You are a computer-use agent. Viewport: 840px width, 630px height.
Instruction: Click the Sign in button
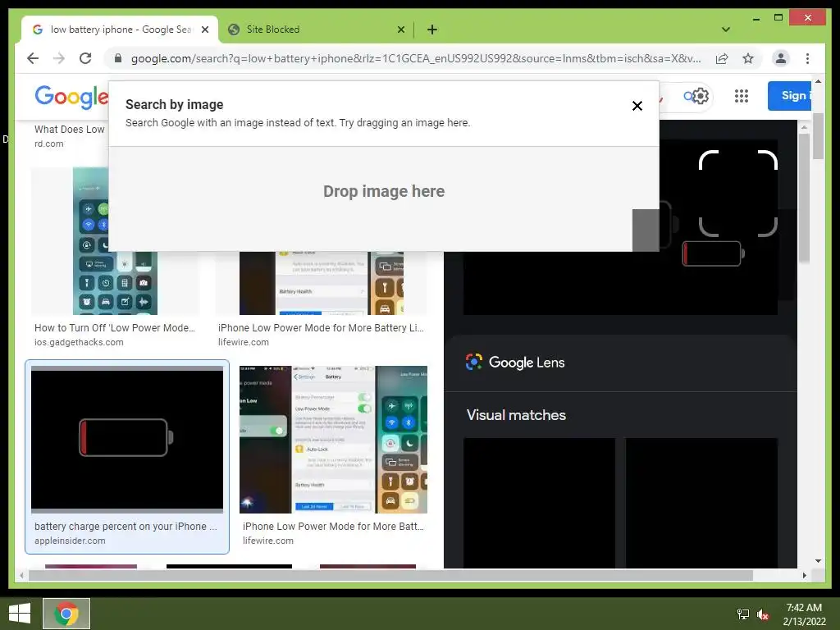(790, 96)
